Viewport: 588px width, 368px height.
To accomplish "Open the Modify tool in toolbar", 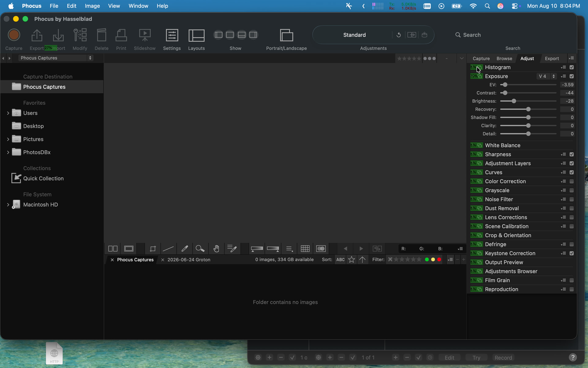I will (x=80, y=35).
